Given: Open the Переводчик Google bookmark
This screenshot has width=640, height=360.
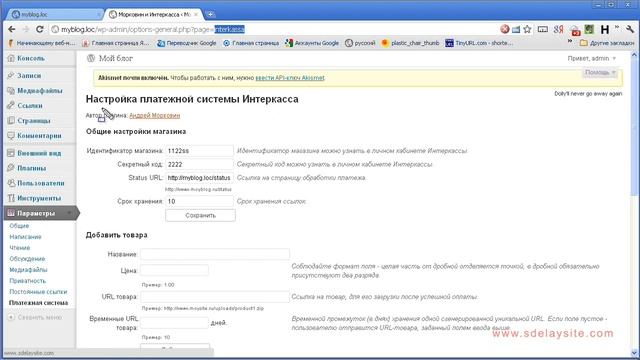Looking at the screenshot, I should [x=187, y=43].
